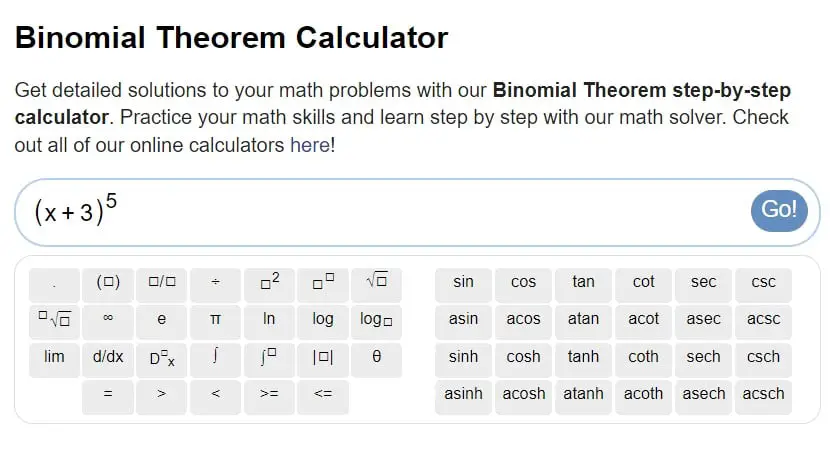Insert the infinity symbol
The height and width of the screenshot is (452, 830).
pyautogui.click(x=108, y=319)
